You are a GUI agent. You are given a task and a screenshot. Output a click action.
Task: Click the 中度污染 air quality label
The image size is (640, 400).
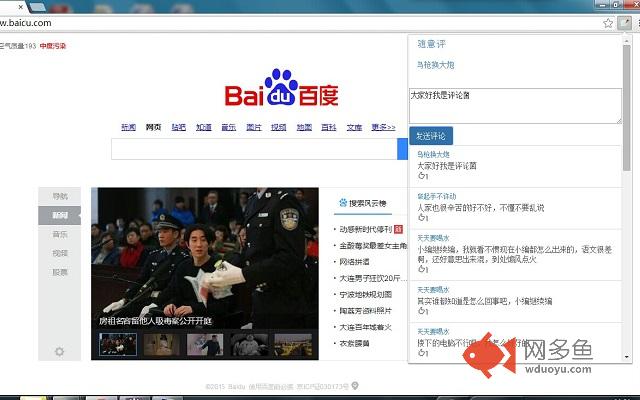coord(53,46)
